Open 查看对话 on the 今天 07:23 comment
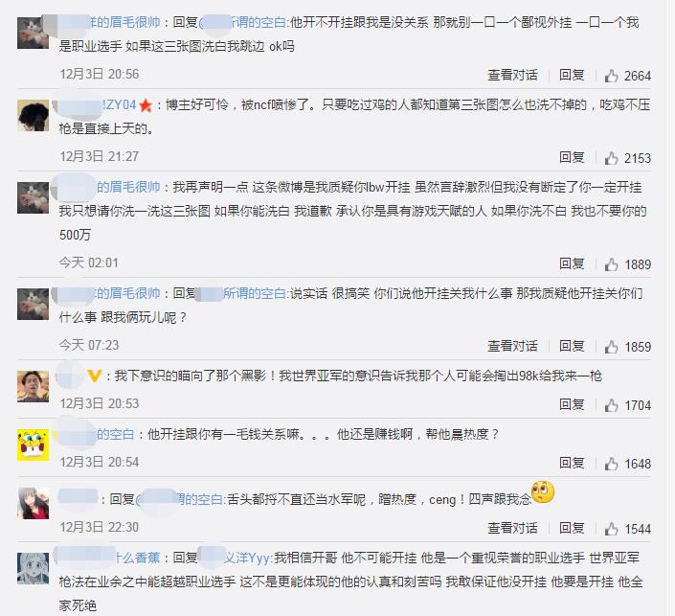 pyautogui.click(x=512, y=347)
